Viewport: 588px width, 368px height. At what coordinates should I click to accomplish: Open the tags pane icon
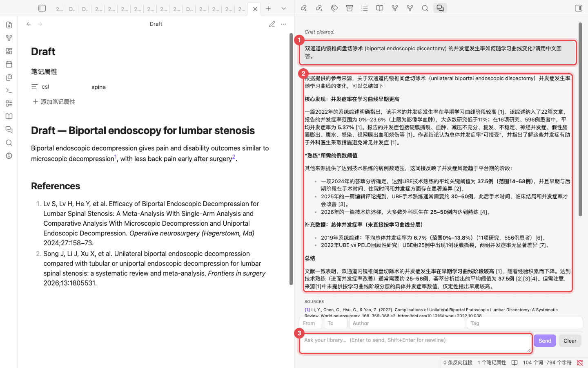click(x=334, y=8)
